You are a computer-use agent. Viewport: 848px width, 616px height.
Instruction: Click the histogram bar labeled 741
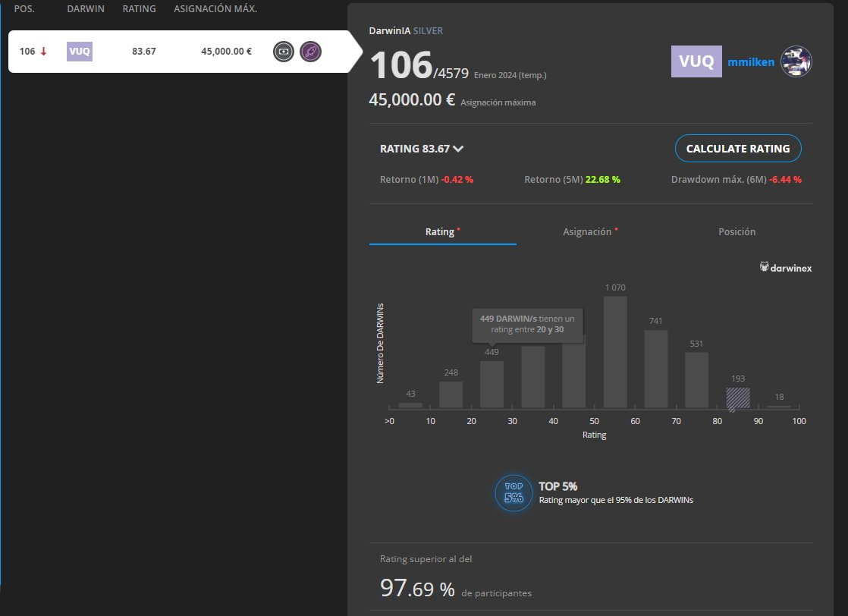pyautogui.click(x=656, y=369)
